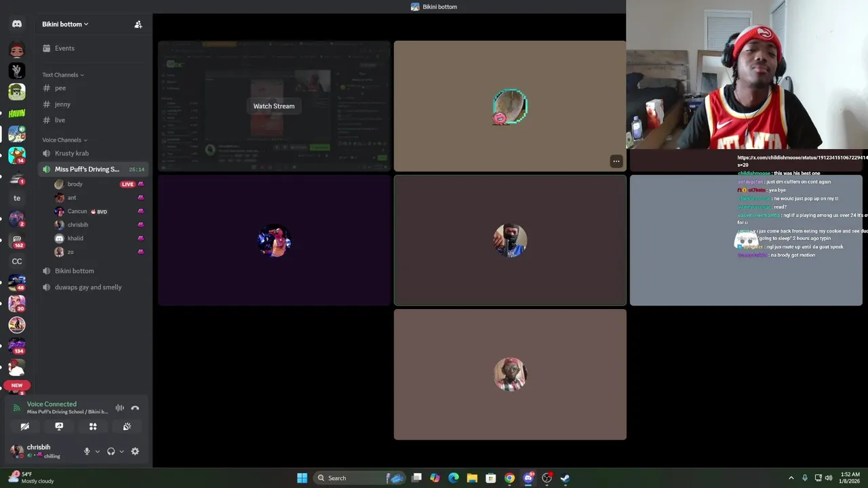Screen dimensions: 868x488
Task: Open HAVIN server icon in sidebar
Action: pos(17,113)
